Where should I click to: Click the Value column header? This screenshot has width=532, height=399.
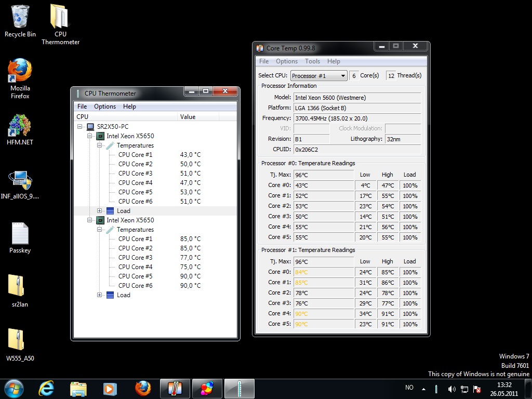198,117
